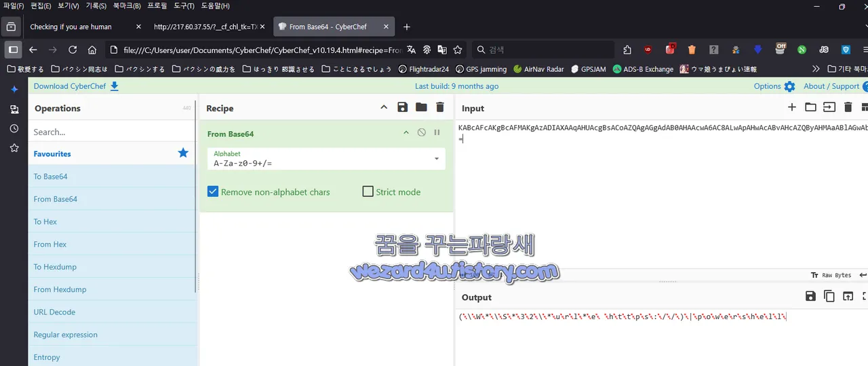Change input encoding Raw Bytes

pyautogui.click(x=830, y=275)
